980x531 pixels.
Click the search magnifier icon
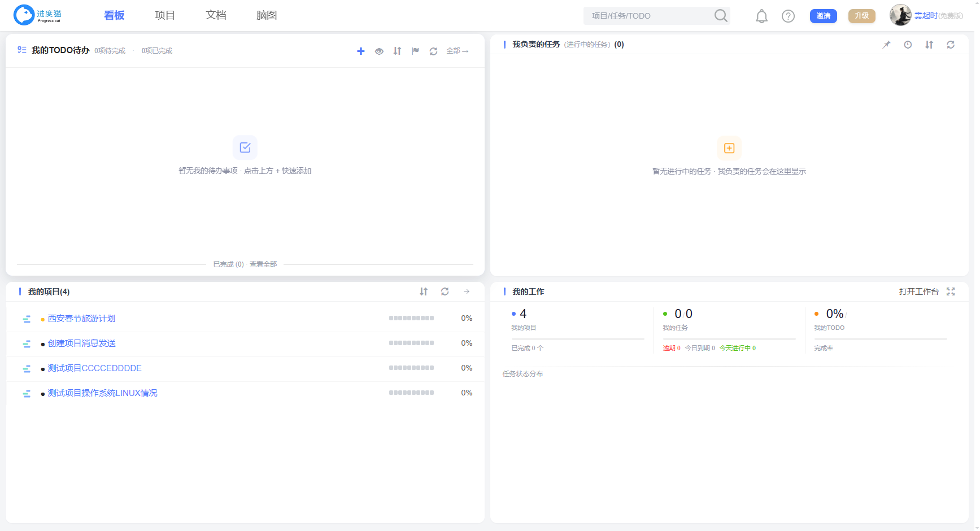point(721,15)
